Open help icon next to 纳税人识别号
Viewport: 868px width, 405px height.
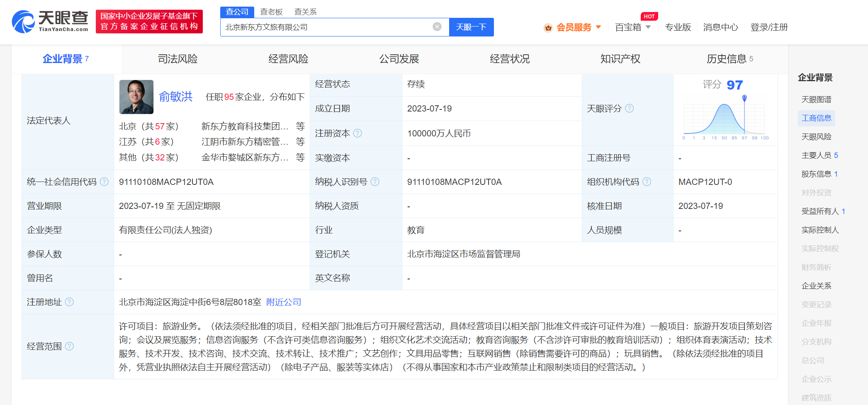[x=375, y=182]
